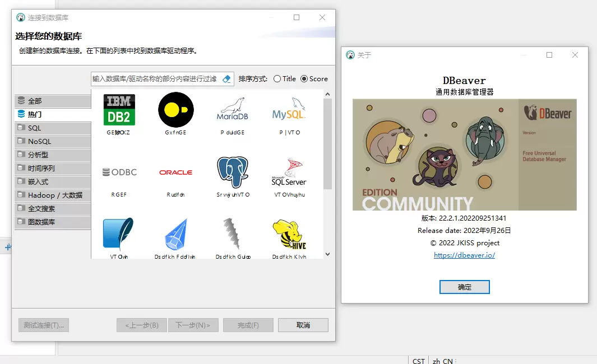
Task: Click the driver list vertical scrollbar thumb
Action: pyautogui.click(x=327, y=144)
